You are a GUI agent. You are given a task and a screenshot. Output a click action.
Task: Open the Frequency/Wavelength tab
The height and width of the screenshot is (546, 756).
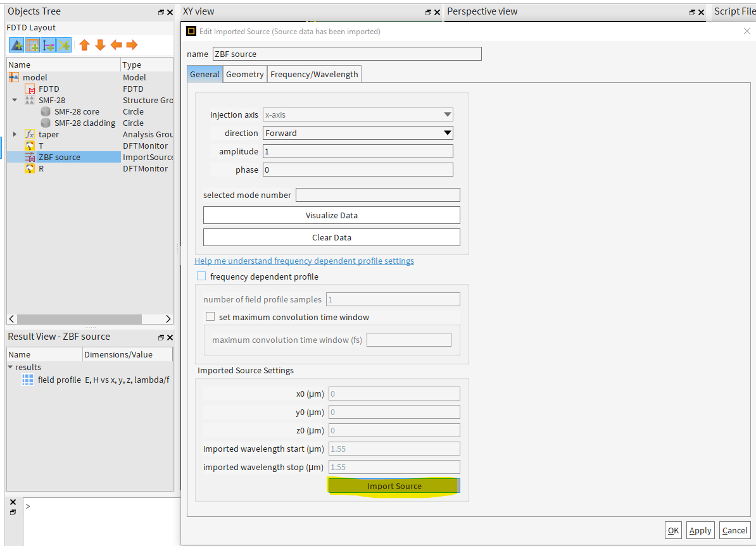point(313,73)
